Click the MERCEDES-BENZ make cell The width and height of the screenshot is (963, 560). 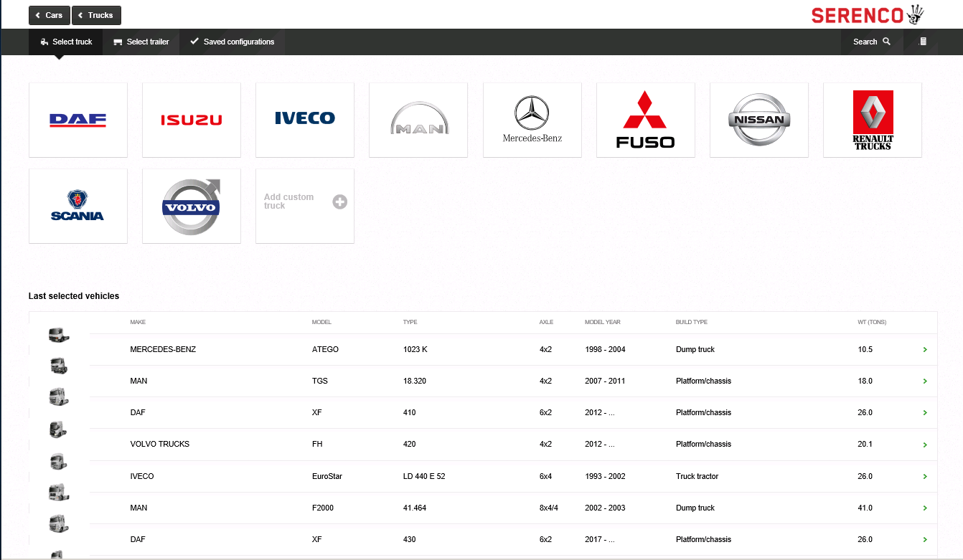[163, 350]
